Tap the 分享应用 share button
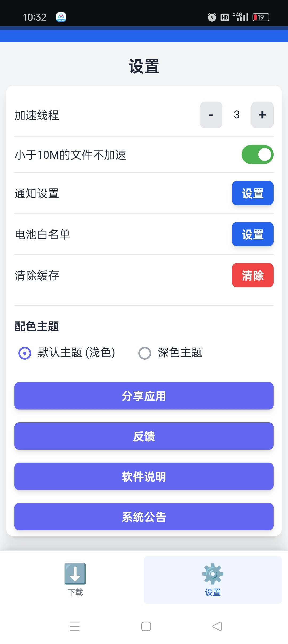 pos(144,396)
